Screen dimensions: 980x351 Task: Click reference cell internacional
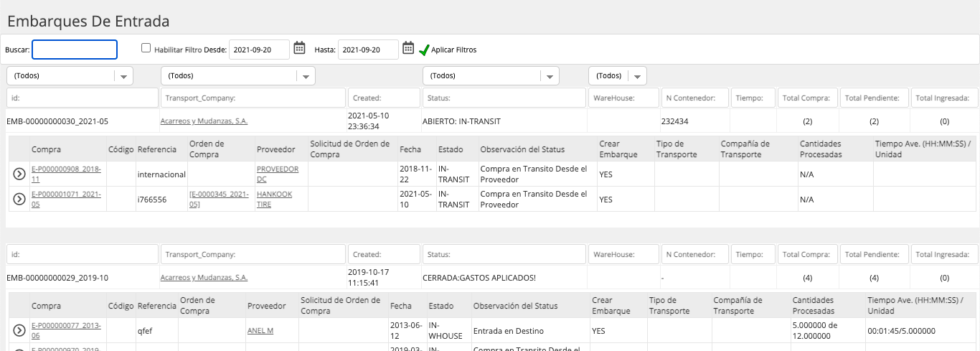pos(161,174)
